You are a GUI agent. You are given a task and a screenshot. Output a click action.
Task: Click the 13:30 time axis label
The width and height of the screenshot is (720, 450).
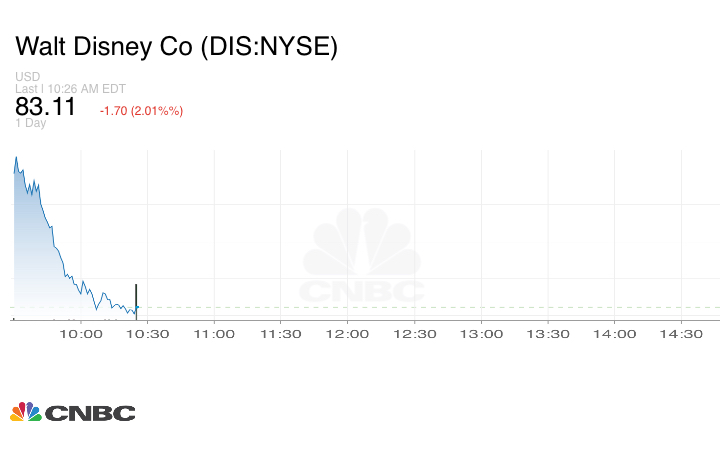[x=548, y=334]
